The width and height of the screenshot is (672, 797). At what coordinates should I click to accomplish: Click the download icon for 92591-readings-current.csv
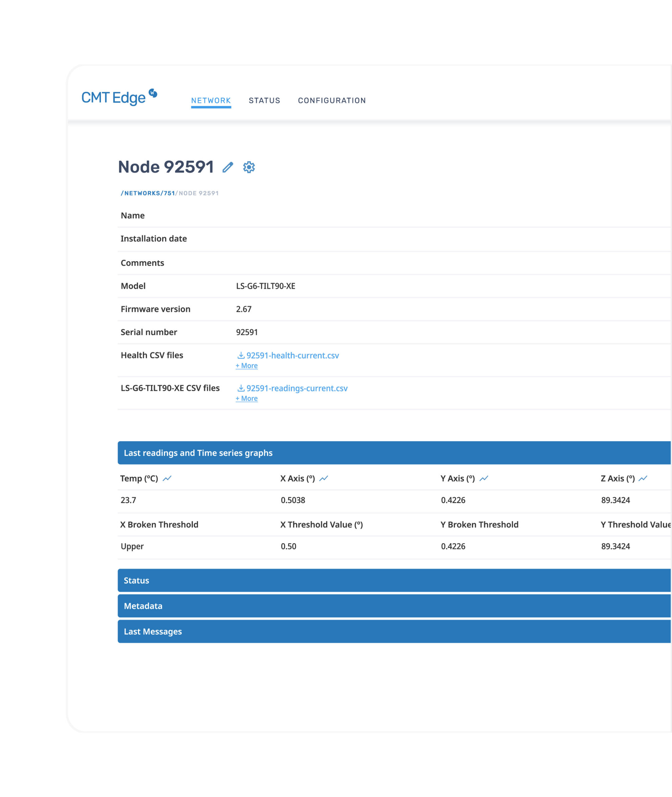(x=240, y=389)
